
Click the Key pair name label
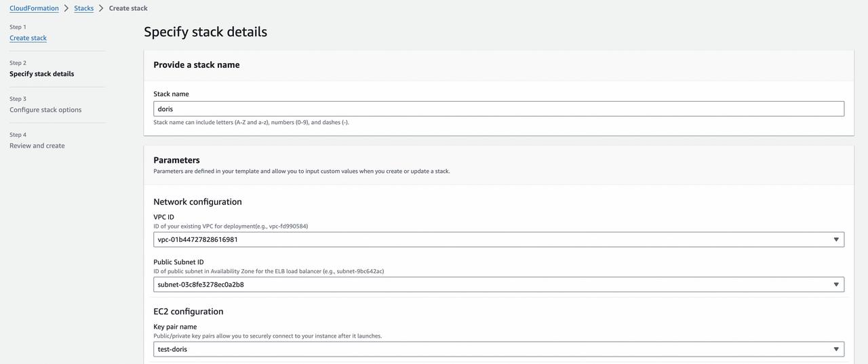point(175,327)
